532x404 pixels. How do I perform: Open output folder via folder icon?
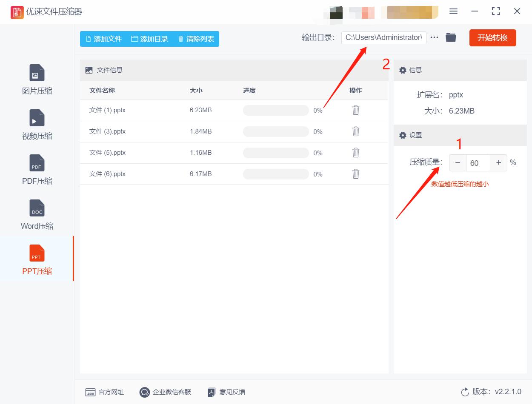pyautogui.click(x=451, y=37)
